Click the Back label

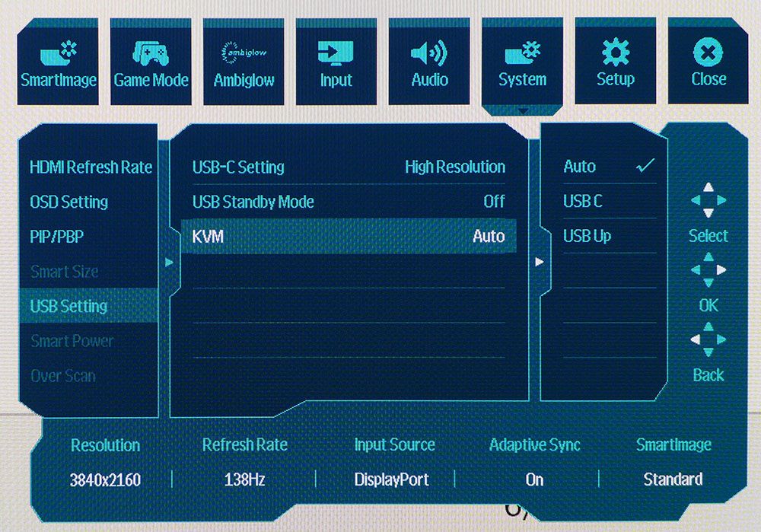pyautogui.click(x=708, y=374)
